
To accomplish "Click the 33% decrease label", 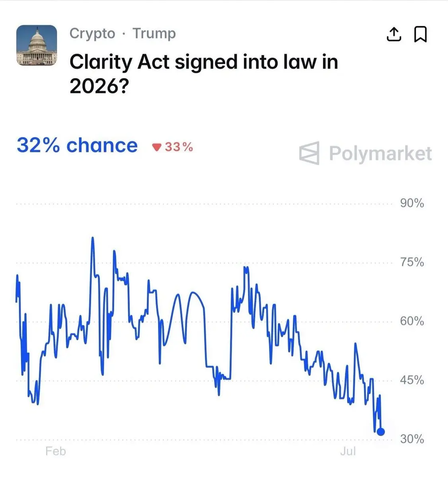I will [x=179, y=147].
